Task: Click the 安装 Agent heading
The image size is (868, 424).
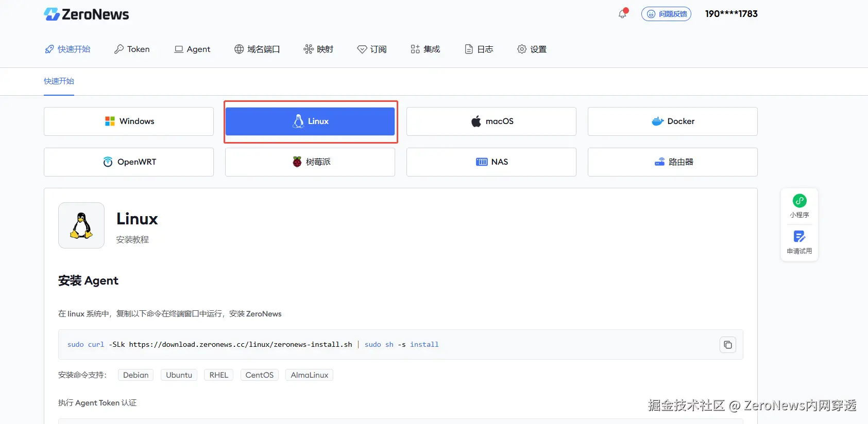Action: tap(88, 280)
